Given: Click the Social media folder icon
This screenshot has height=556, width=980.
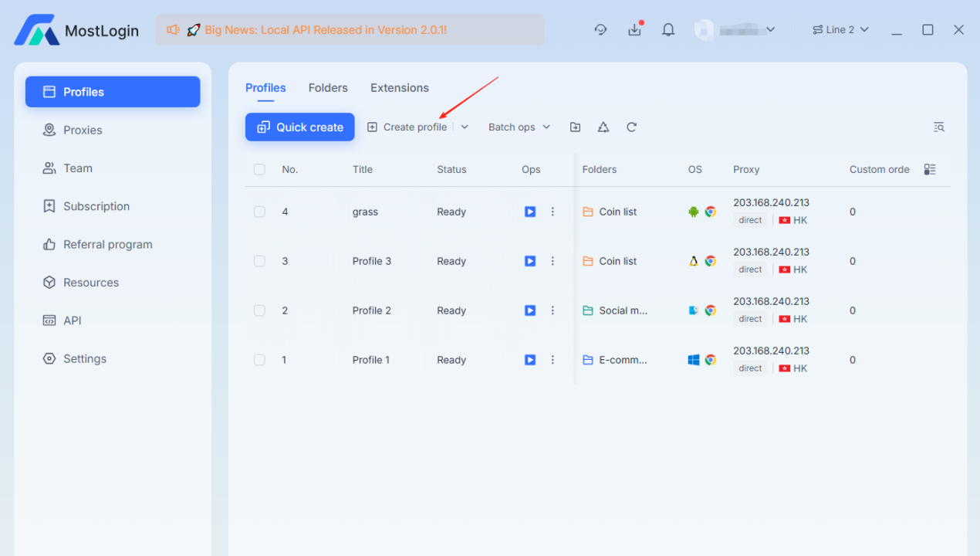Looking at the screenshot, I should click(588, 310).
